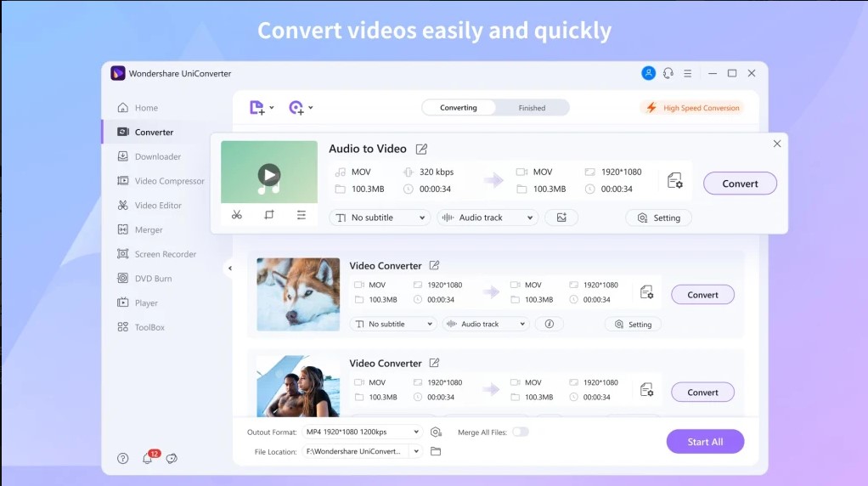Open effects list icon under audio thumbnail
The image size is (868, 486).
tap(302, 214)
